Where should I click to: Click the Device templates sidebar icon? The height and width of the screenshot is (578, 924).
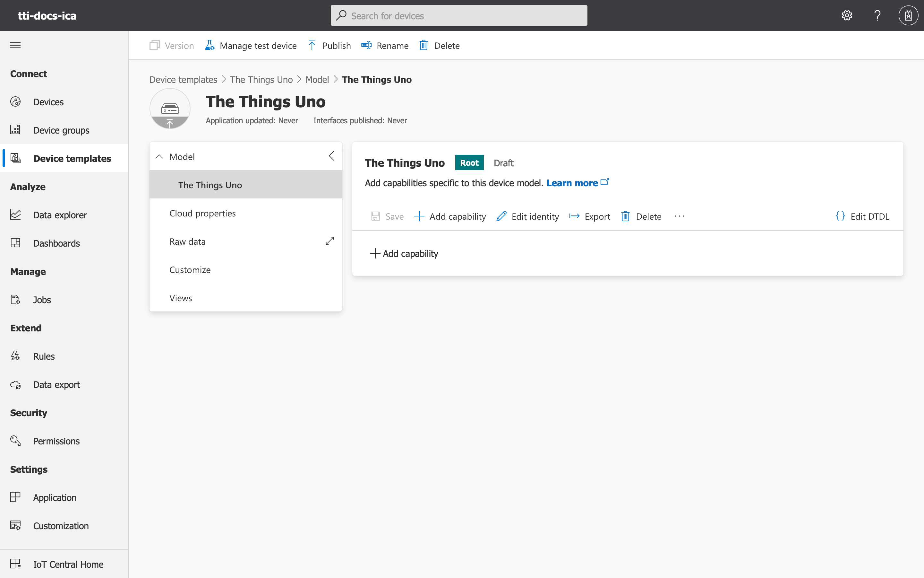(x=15, y=158)
